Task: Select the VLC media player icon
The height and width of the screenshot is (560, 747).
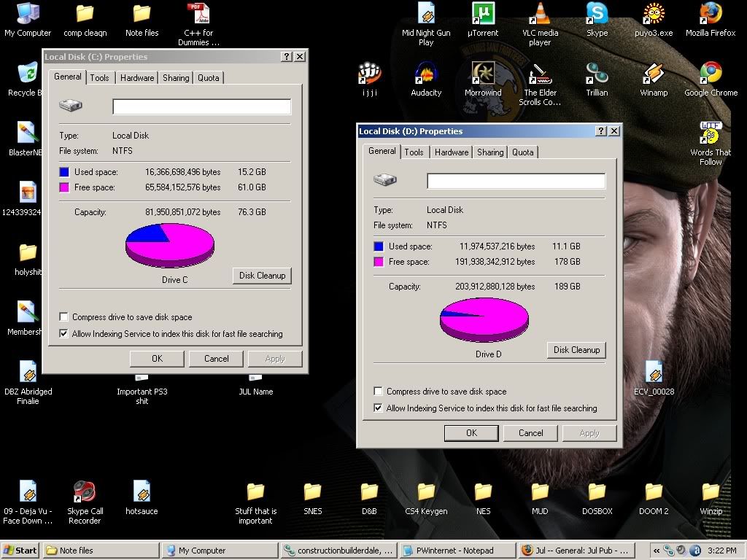Action: point(540,14)
